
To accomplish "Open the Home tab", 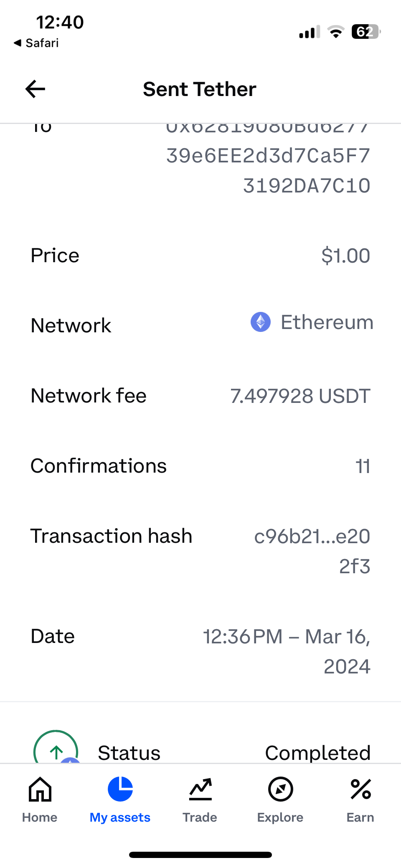I will click(40, 799).
